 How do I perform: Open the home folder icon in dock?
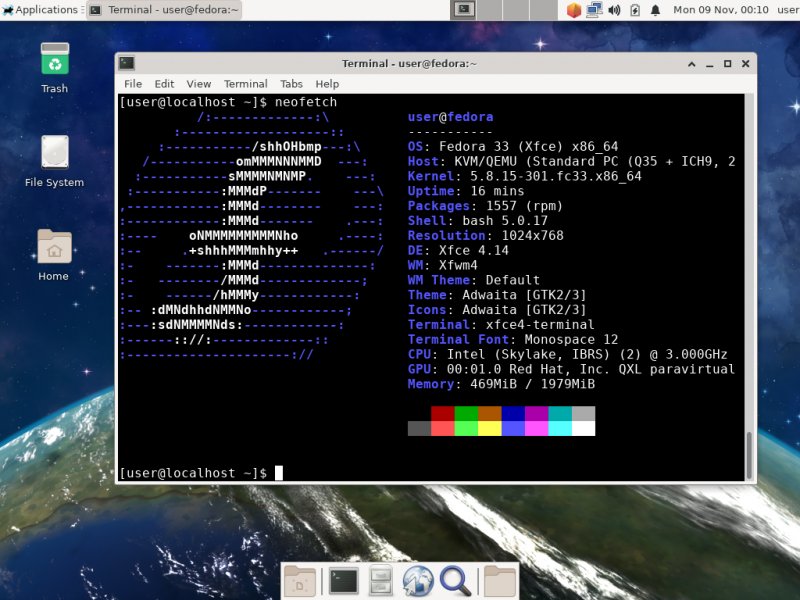pos(499,581)
